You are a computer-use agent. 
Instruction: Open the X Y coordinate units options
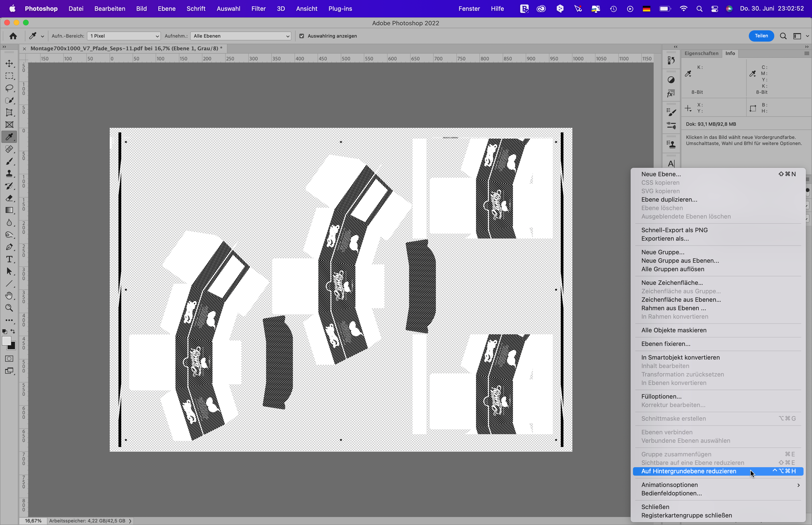point(688,108)
